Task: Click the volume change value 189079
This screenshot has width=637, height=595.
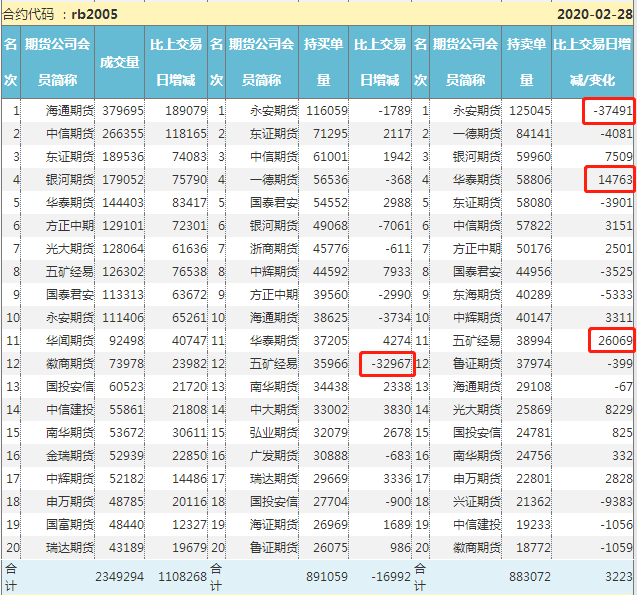Action: pyautogui.click(x=186, y=110)
